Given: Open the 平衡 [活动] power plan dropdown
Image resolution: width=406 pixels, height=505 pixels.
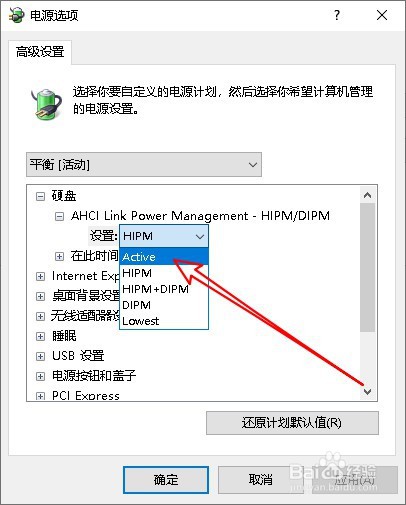Looking at the screenshot, I should [x=144, y=165].
